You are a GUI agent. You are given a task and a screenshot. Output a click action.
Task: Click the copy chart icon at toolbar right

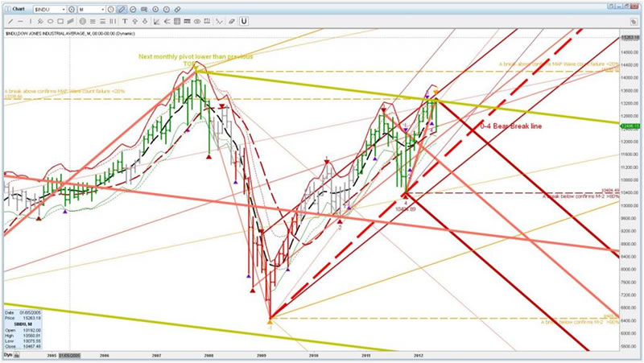(x=634, y=22)
